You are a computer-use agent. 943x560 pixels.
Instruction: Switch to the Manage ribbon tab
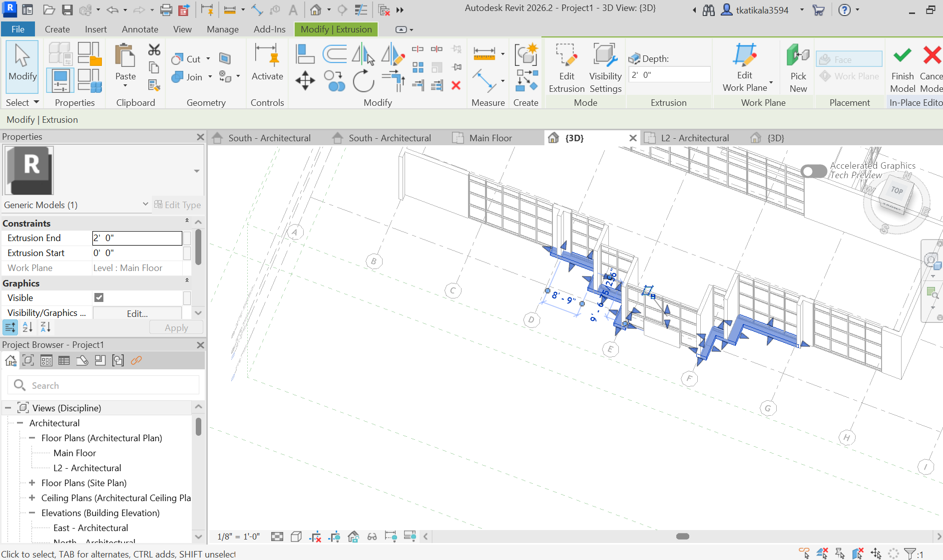click(223, 29)
